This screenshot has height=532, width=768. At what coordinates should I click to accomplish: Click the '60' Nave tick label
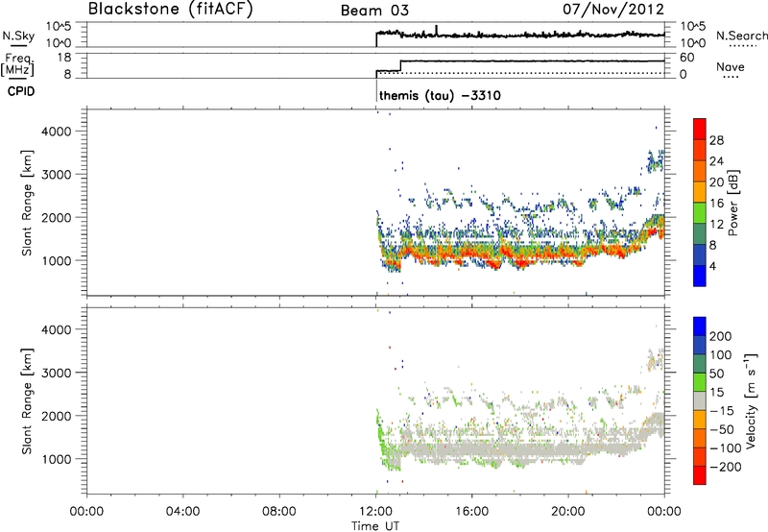[686, 58]
